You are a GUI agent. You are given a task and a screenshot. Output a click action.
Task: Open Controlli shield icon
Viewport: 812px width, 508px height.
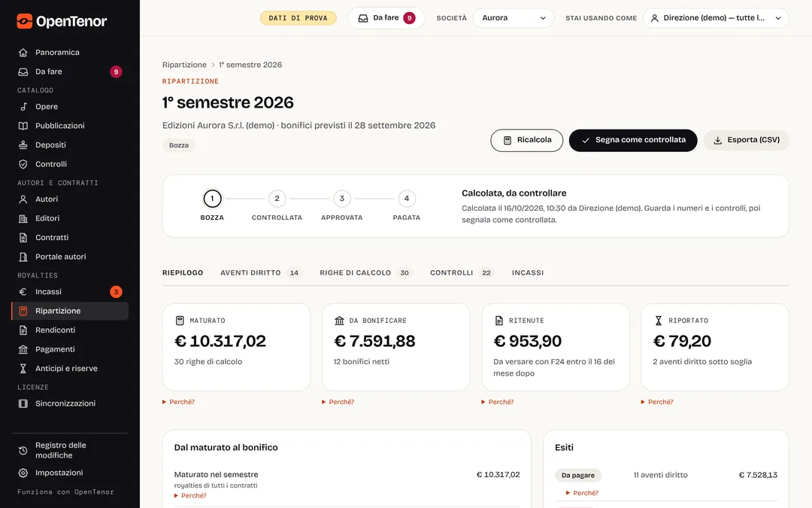coord(23,164)
